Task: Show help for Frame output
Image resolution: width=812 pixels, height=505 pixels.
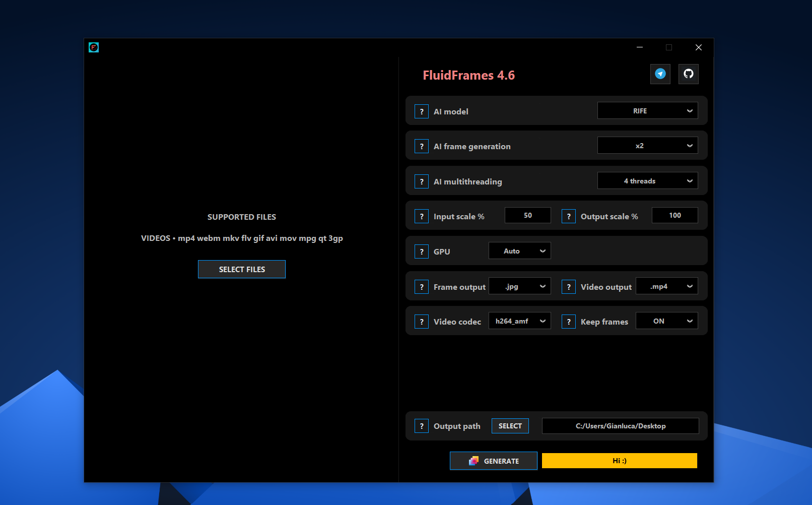Action: (422, 287)
